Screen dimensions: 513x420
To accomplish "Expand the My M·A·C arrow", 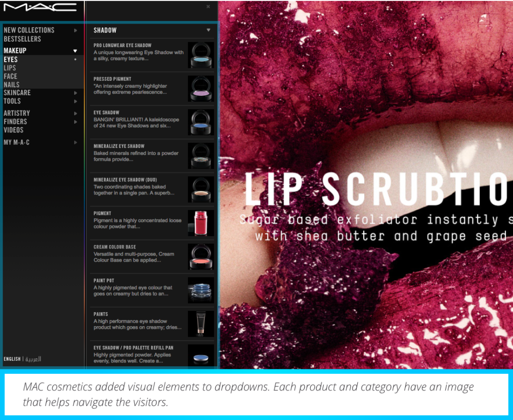I will pyautogui.click(x=76, y=142).
